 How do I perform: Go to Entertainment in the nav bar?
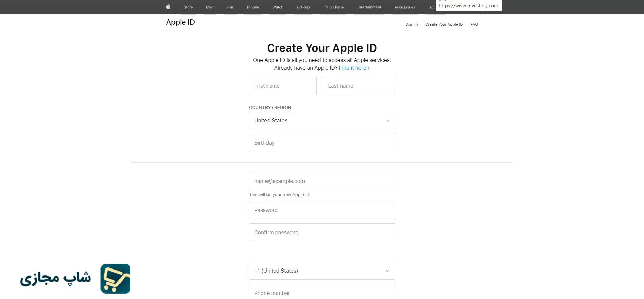(x=369, y=7)
